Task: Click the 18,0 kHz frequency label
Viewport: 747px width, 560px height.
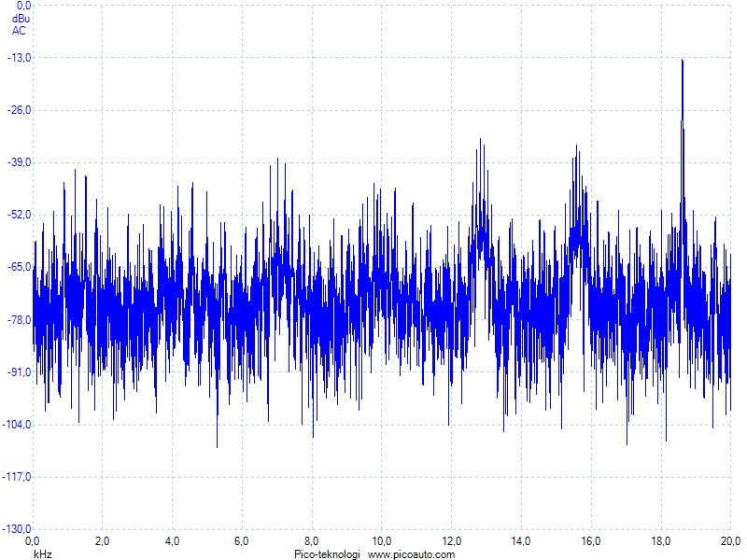Action: 661,541
